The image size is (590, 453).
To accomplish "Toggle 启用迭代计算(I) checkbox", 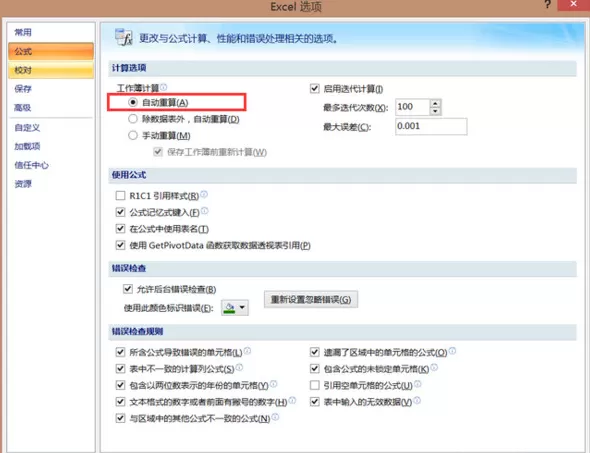I will [315, 88].
